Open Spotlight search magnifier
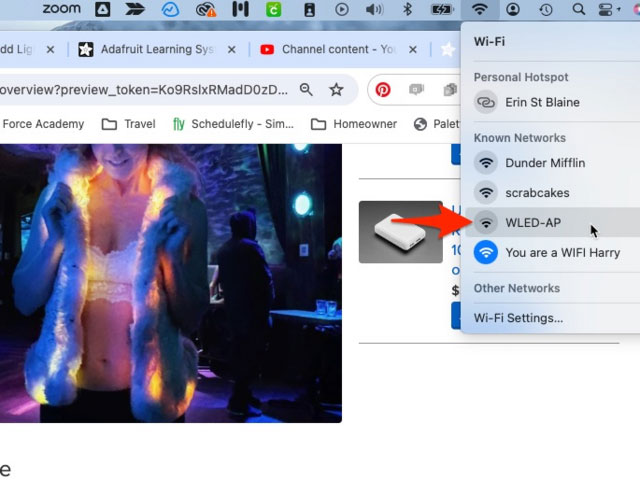The image size is (640, 480). point(578,9)
